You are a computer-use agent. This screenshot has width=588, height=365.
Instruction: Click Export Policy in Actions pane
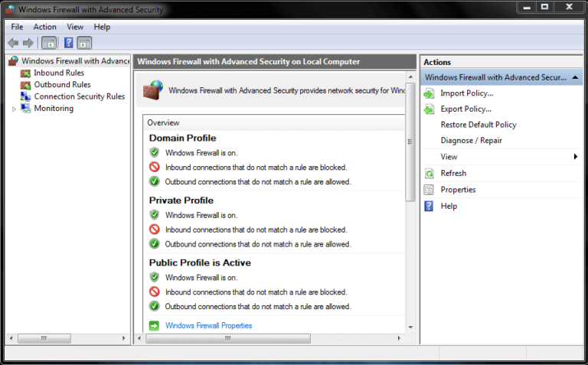465,109
